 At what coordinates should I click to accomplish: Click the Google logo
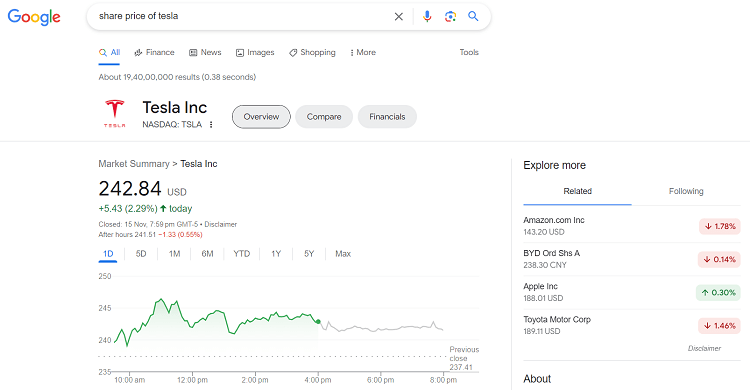click(x=34, y=17)
